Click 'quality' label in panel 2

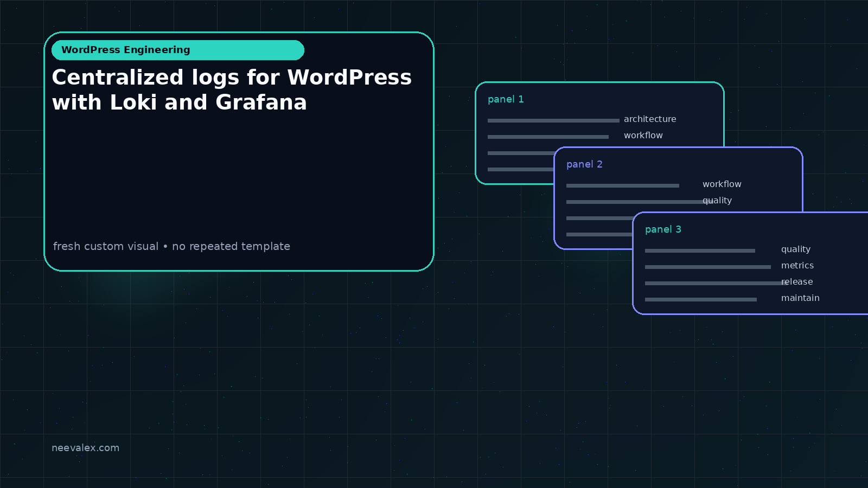[x=717, y=201]
